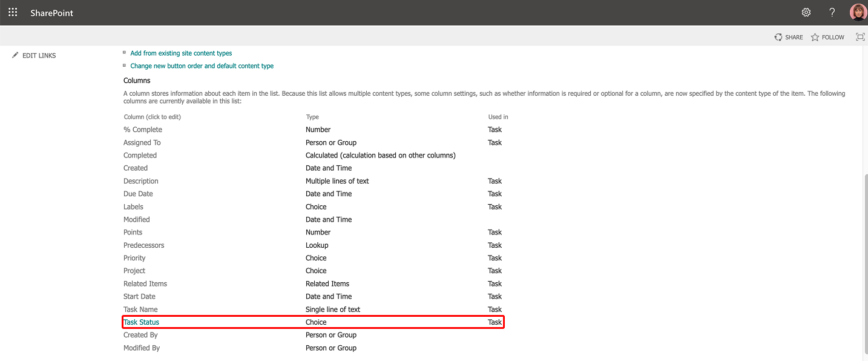
Task: Change new button order and default content type
Action: (x=202, y=66)
